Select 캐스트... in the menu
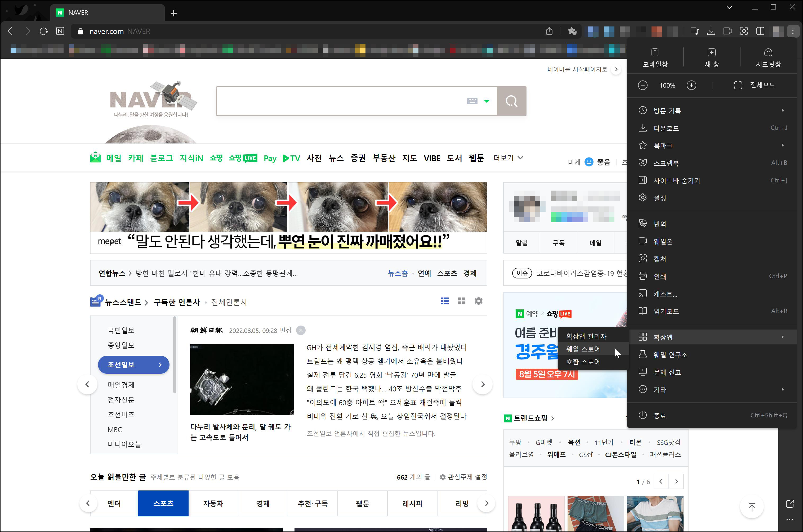 tap(712, 294)
